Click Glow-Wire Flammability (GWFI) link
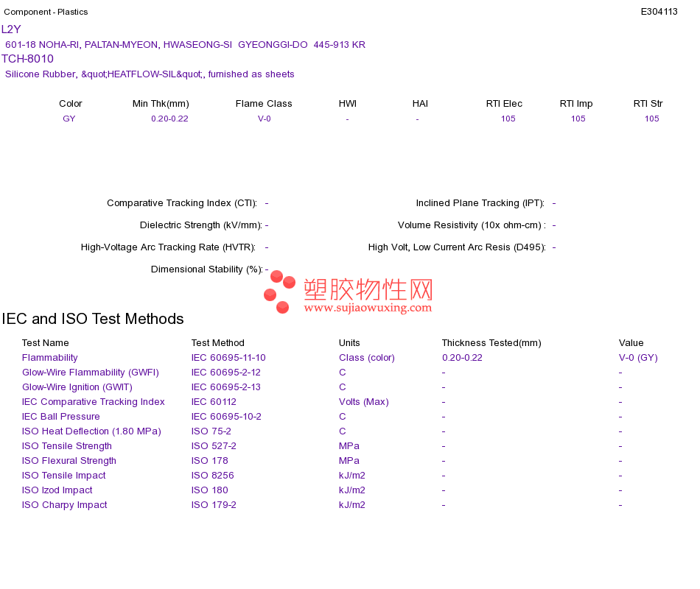This screenshot has height=589, width=700. coord(90,373)
